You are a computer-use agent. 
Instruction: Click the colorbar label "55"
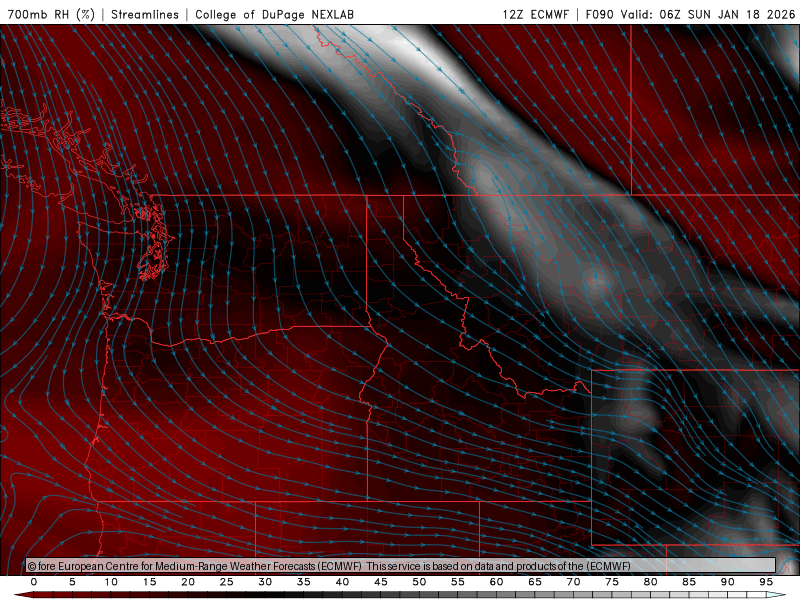pyautogui.click(x=458, y=582)
